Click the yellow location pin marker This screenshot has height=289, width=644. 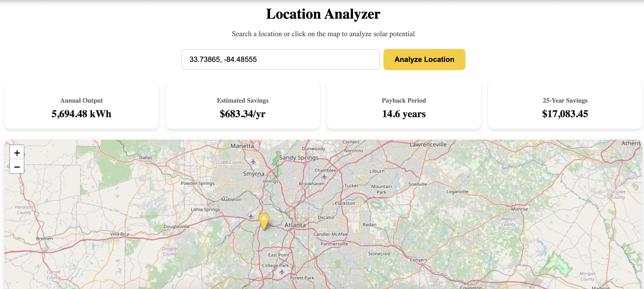click(263, 220)
